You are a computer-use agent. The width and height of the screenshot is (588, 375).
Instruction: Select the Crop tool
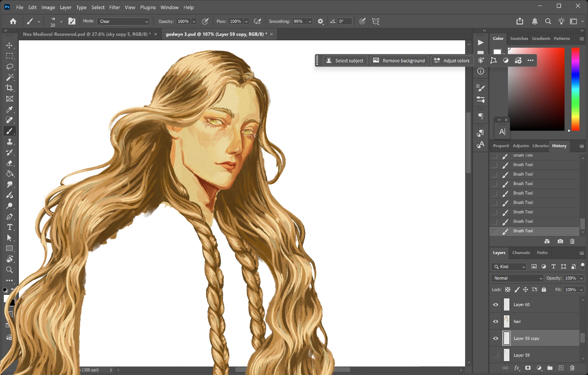pos(10,88)
